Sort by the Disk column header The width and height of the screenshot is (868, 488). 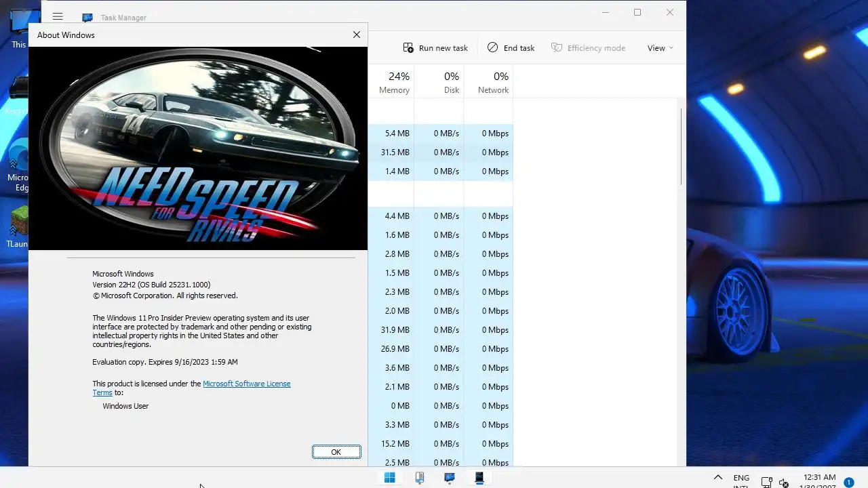pyautogui.click(x=439, y=82)
